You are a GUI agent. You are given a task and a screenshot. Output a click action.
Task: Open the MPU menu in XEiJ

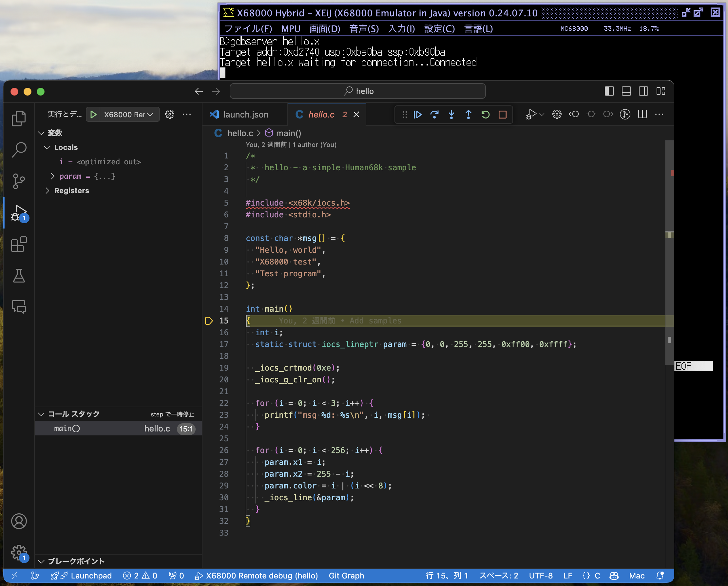click(x=290, y=29)
